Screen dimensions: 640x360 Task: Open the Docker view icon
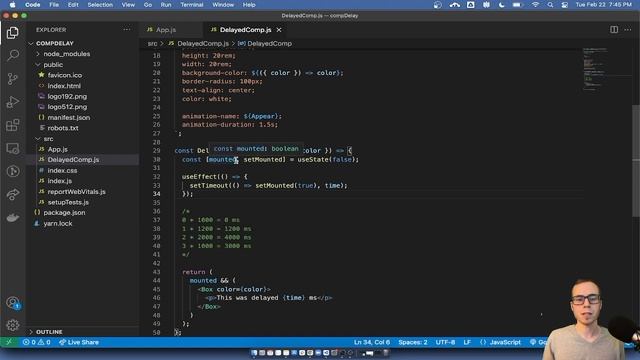[13, 218]
